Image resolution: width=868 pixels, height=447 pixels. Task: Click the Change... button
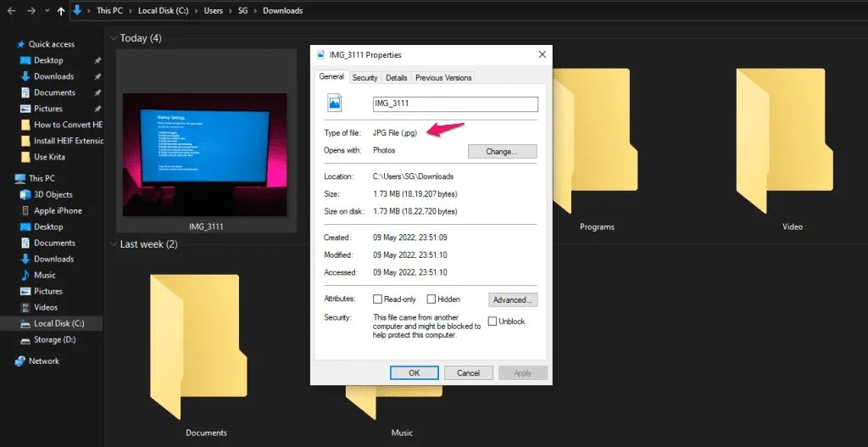click(x=502, y=151)
